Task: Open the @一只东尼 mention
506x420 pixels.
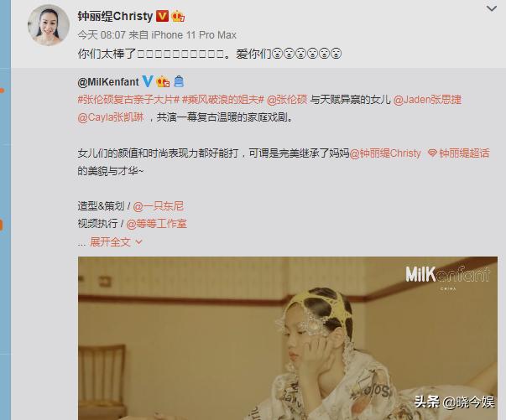Action: click(158, 206)
